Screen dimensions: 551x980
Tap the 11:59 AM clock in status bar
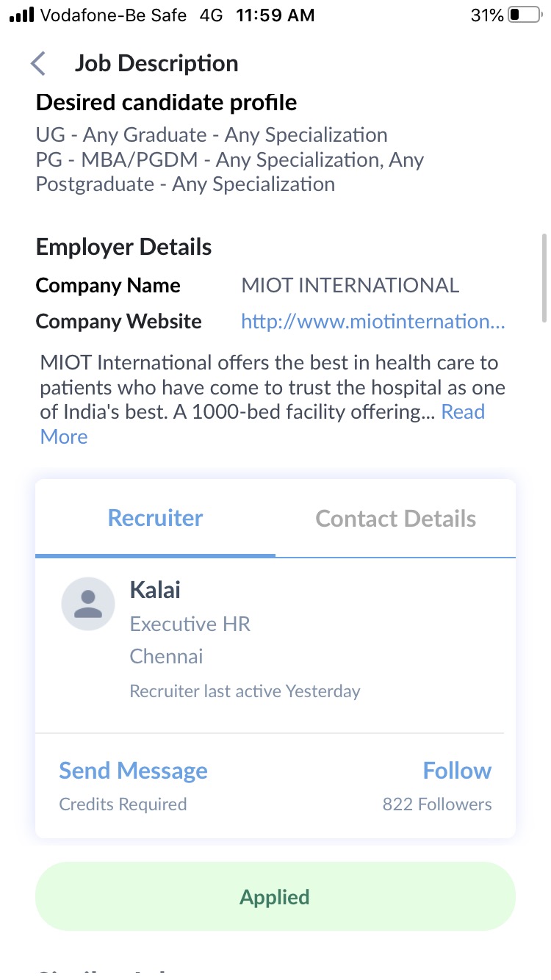(275, 15)
